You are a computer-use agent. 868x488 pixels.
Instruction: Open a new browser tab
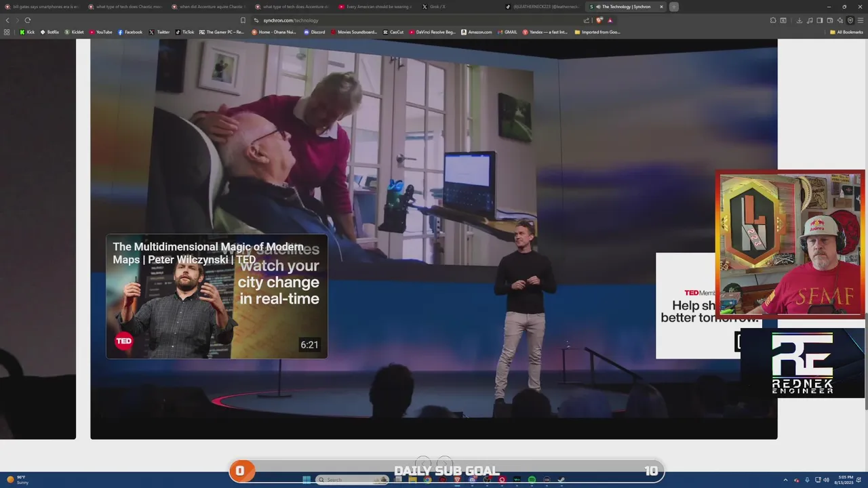pos(673,7)
